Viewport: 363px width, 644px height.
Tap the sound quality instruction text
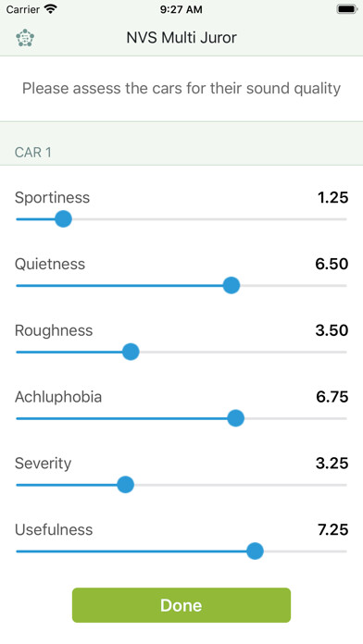181,89
